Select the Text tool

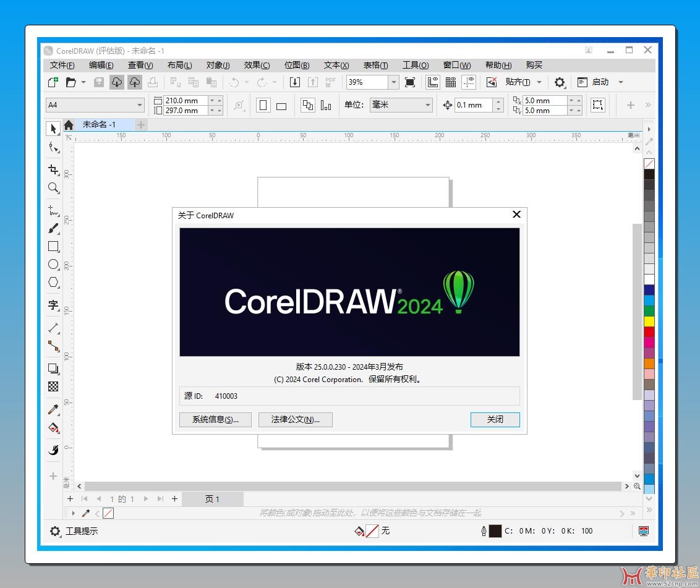tap(53, 305)
